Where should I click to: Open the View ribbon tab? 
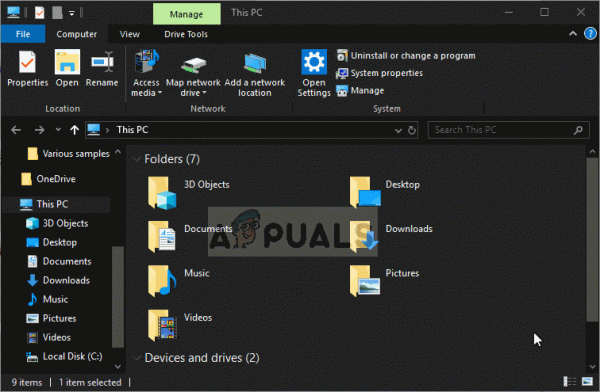pyautogui.click(x=130, y=34)
